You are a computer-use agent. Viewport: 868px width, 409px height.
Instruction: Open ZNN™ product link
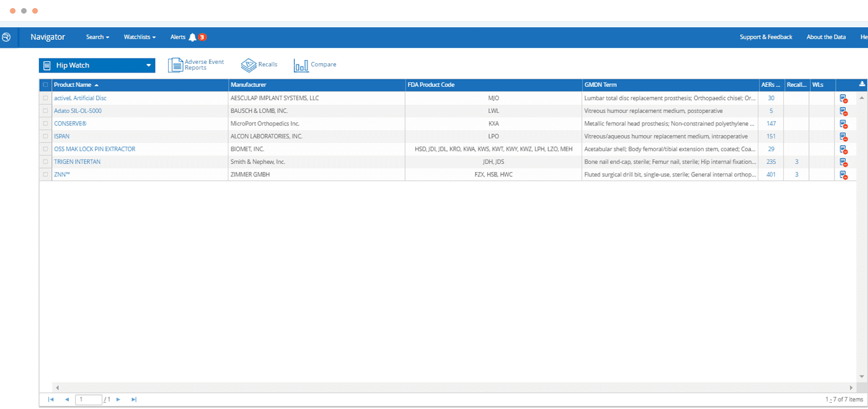(x=62, y=174)
